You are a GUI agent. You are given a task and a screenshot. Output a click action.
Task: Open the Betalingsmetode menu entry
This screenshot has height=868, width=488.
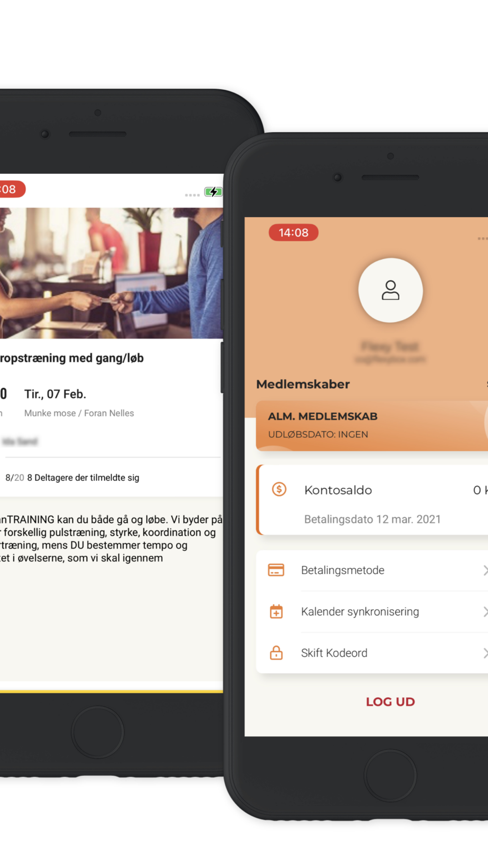(372, 570)
